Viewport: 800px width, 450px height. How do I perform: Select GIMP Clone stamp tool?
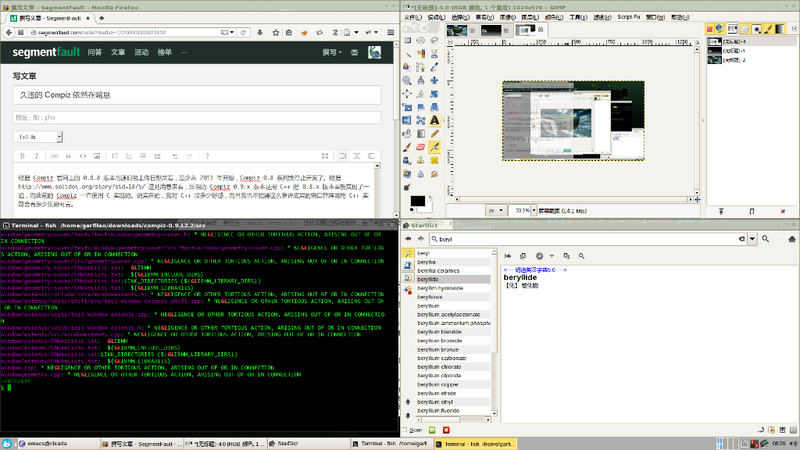point(420,160)
